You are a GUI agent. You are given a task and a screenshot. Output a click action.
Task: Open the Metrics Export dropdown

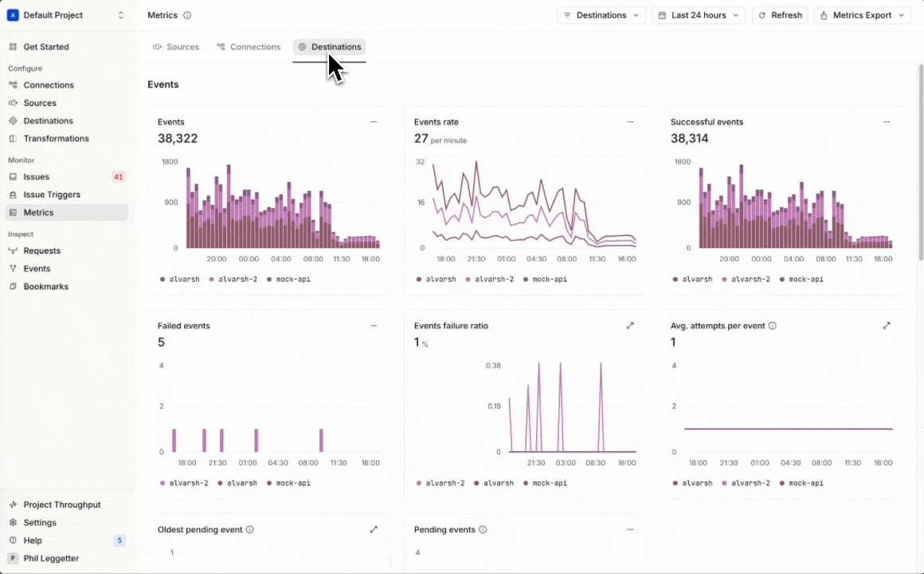pyautogui.click(x=862, y=14)
